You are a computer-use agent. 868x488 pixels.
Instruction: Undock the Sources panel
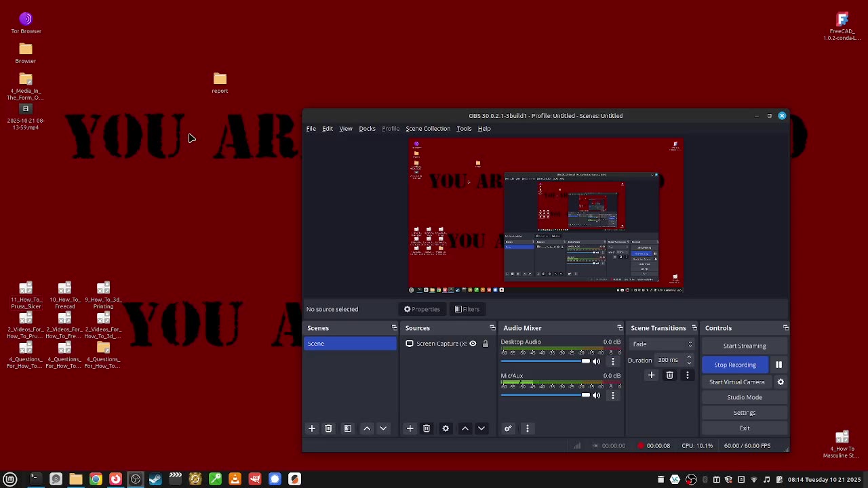pyautogui.click(x=492, y=328)
